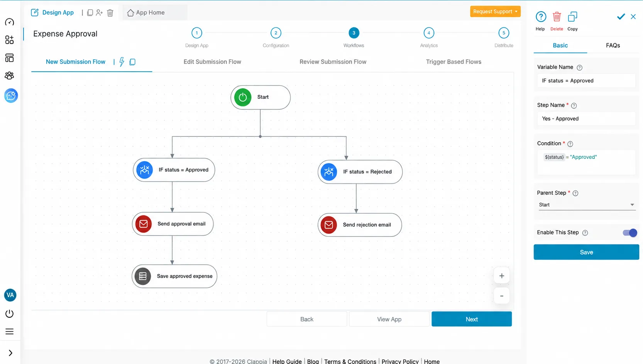Click the red Delete trash icon in panel

(557, 17)
